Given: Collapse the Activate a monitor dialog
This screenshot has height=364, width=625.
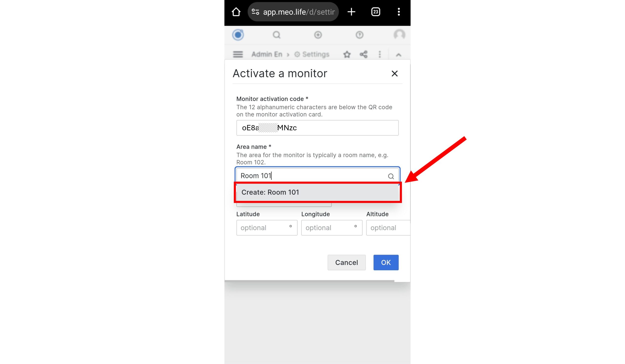Looking at the screenshot, I should coord(394,73).
